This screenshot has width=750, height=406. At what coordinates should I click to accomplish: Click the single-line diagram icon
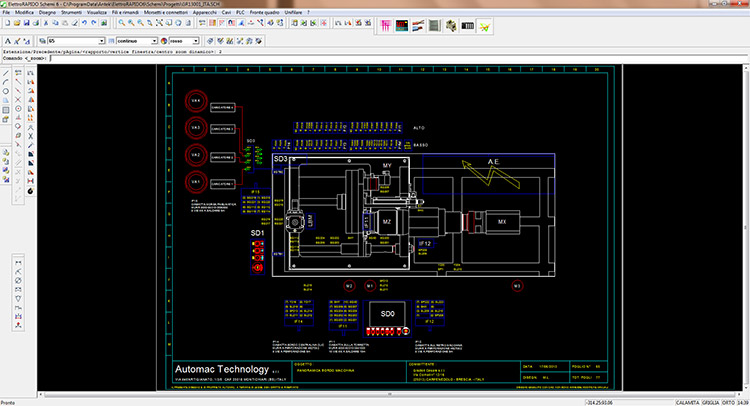485,26
